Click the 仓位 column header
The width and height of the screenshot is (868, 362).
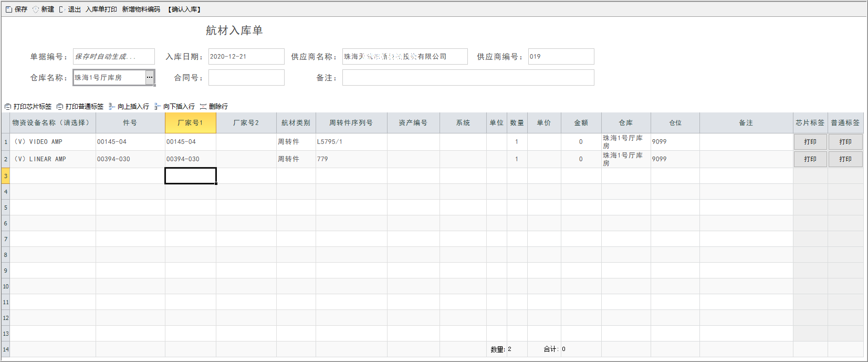tap(675, 123)
